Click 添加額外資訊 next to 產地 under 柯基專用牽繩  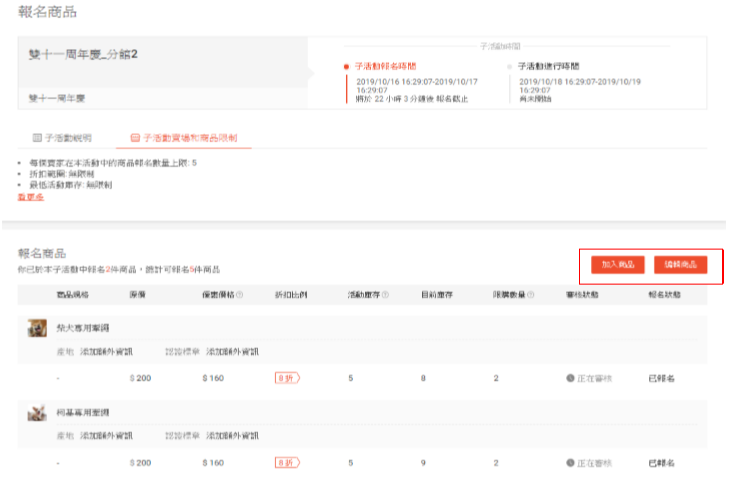point(106,436)
